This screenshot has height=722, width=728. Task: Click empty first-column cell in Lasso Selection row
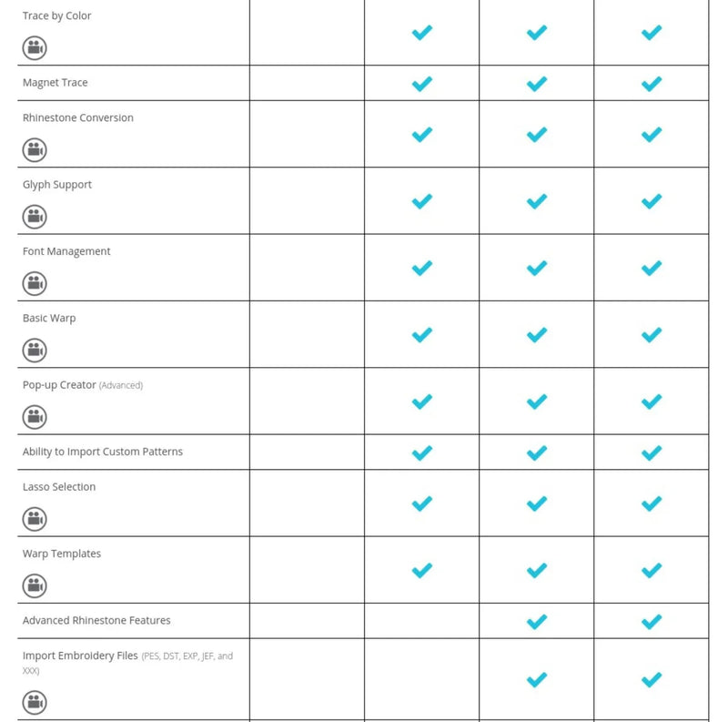coord(307,503)
